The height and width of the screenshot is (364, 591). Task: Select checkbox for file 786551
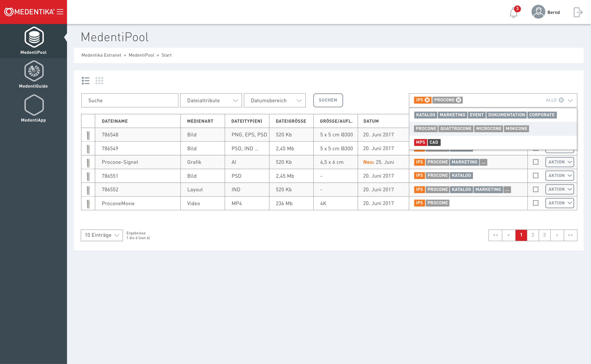(x=536, y=176)
